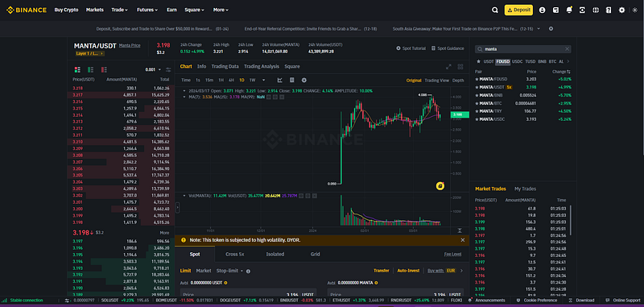Open Square dropdown in top navigation
This screenshot has width=644, height=307.
pyautogui.click(x=194, y=10)
